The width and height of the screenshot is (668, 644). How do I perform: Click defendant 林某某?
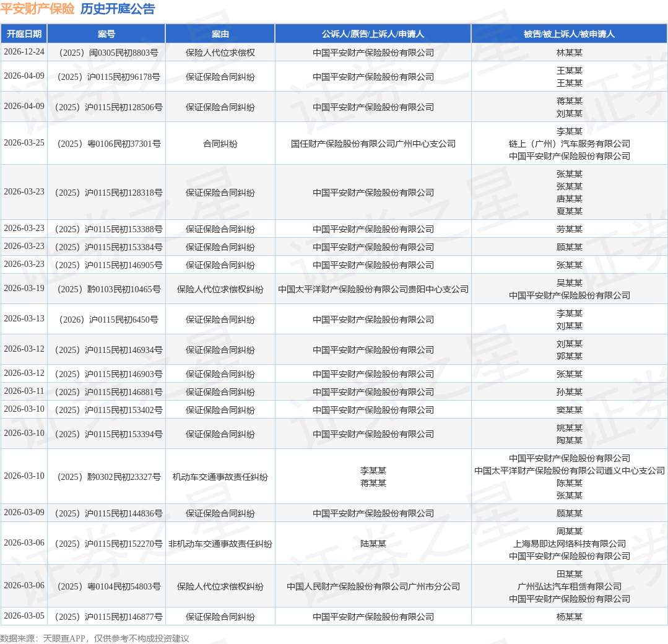click(x=569, y=53)
